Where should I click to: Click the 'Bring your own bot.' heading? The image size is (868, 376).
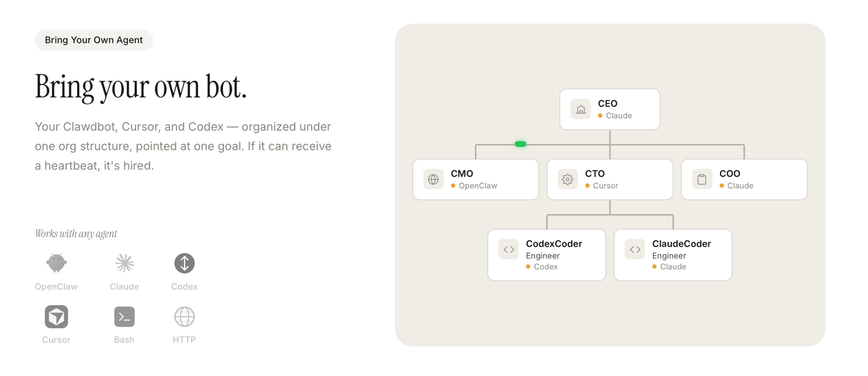click(141, 87)
